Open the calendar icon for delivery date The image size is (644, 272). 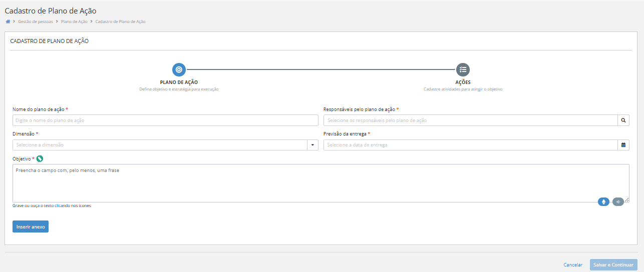(x=623, y=145)
